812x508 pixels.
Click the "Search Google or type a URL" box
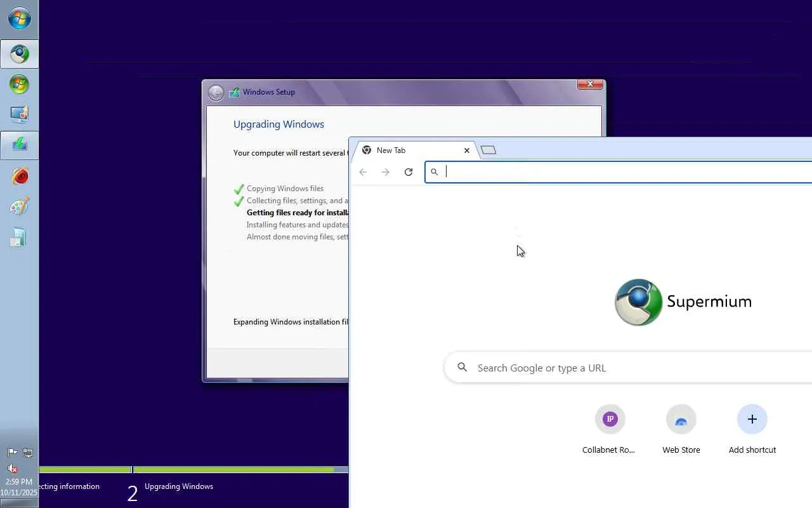pyautogui.click(x=628, y=368)
